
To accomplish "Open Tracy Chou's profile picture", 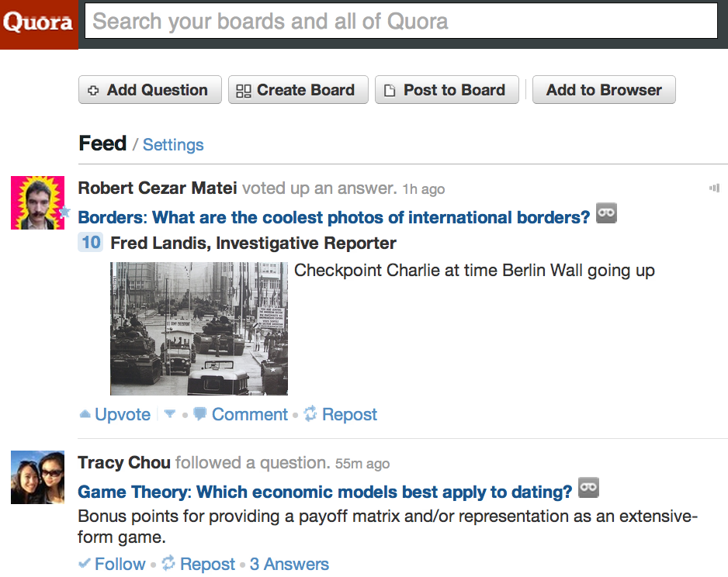I will (x=37, y=477).
